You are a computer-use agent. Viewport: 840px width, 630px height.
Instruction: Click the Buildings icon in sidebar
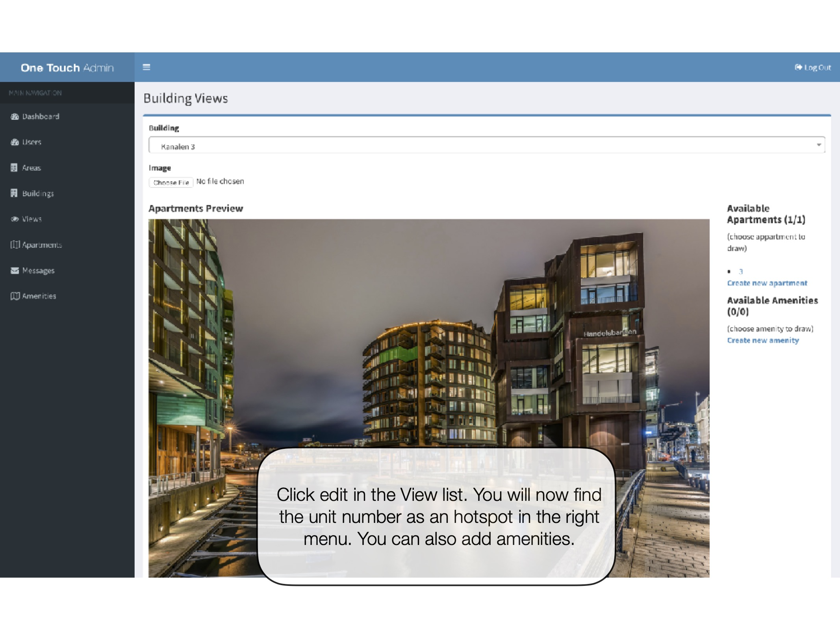[14, 193]
